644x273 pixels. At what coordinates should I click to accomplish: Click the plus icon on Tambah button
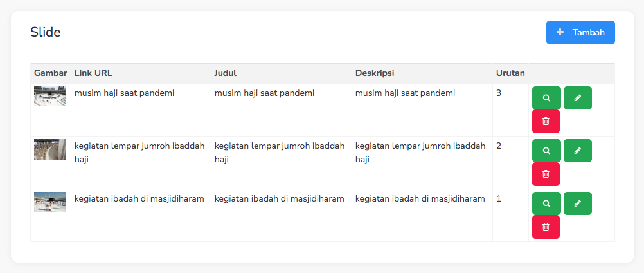560,32
